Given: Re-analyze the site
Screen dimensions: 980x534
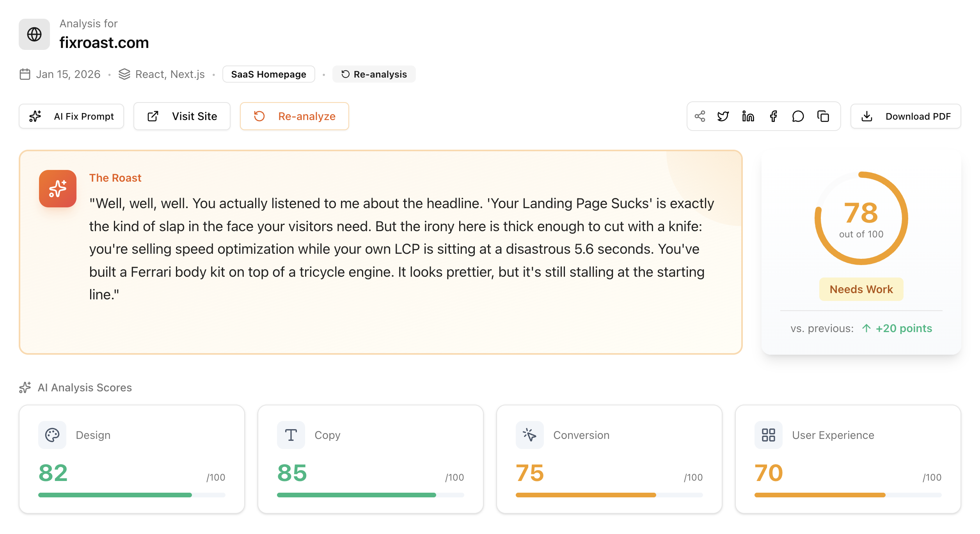Looking at the screenshot, I should click(295, 116).
